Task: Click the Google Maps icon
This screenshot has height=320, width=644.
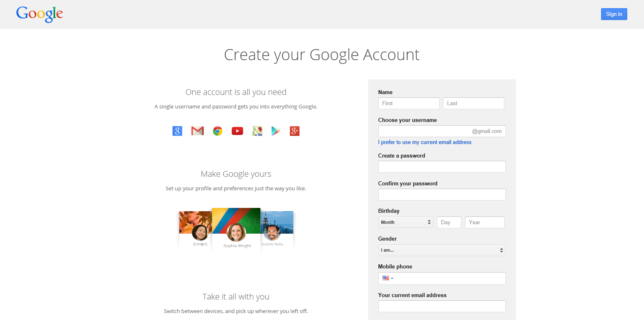Action: click(x=257, y=131)
